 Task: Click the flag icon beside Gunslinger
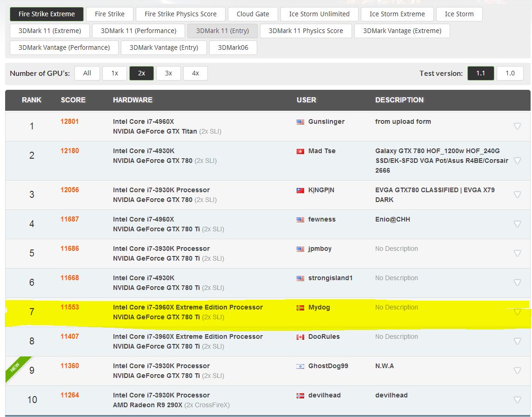[x=300, y=122]
